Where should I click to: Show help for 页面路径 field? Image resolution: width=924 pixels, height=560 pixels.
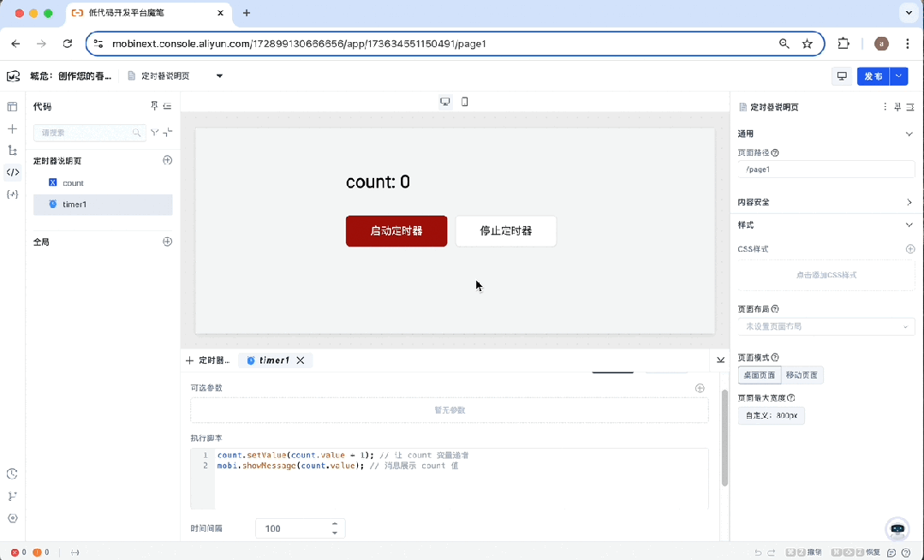coord(775,152)
